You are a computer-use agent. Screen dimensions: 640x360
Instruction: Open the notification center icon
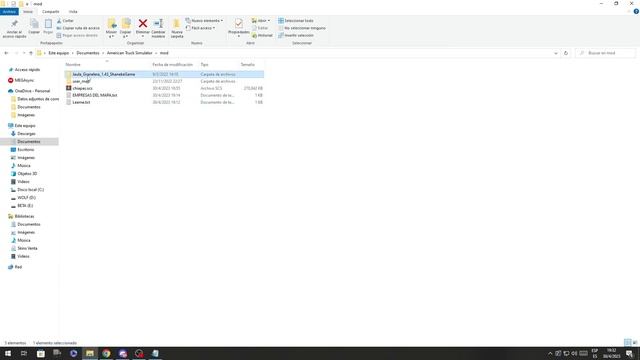pyautogui.click(x=629, y=353)
